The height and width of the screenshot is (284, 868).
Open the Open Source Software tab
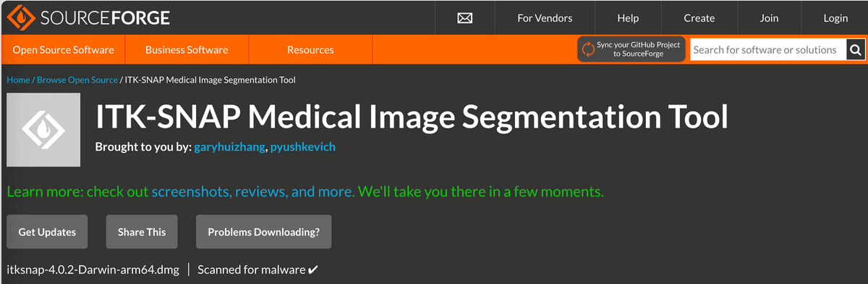(64, 50)
